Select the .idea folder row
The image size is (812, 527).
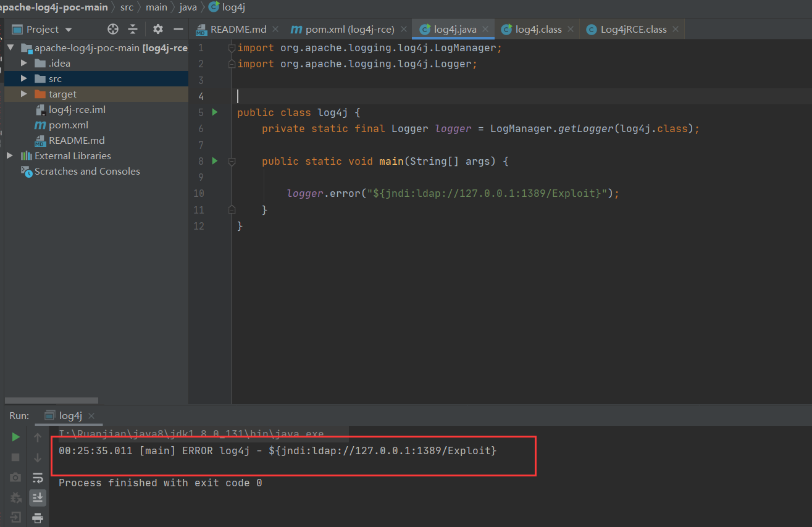(96, 63)
